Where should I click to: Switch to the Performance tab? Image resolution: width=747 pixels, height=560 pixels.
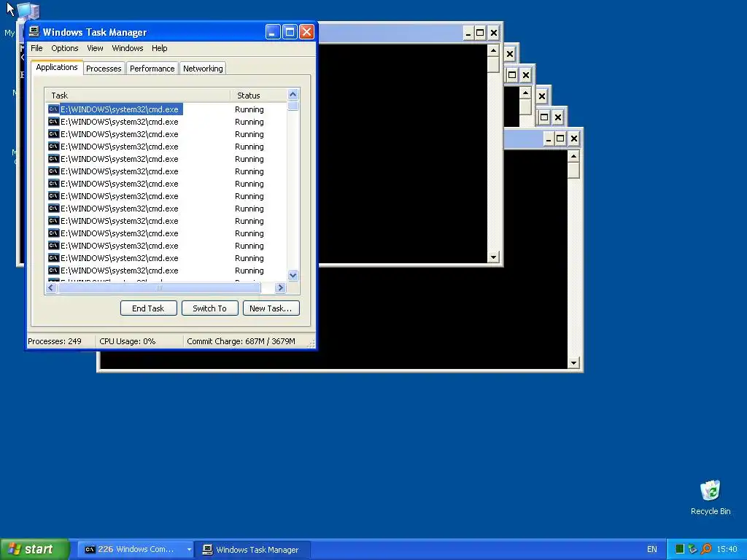[x=152, y=69]
